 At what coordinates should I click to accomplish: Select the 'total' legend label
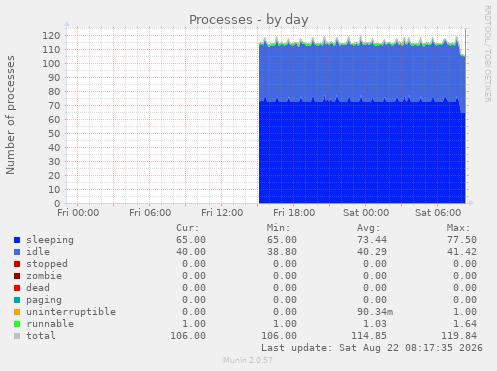pyautogui.click(x=41, y=336)
